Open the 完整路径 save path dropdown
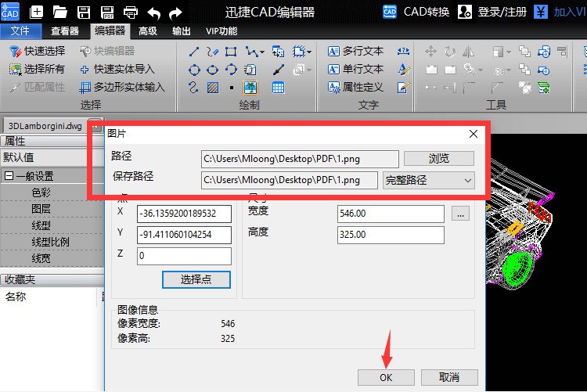 [429, 180]
